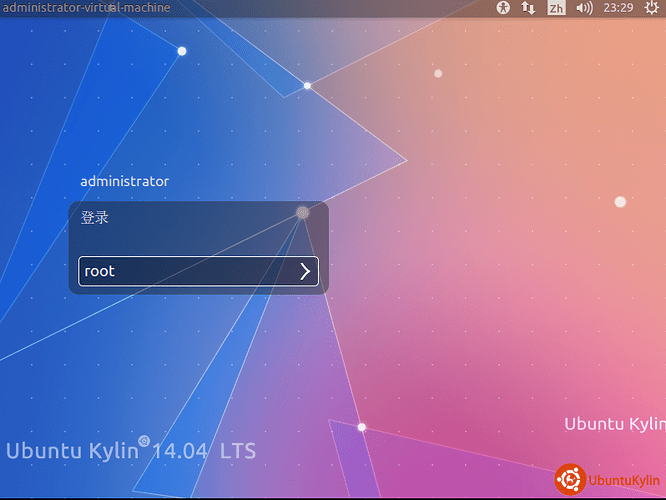Open the accessibility menu icon
The width and height of the screenshot is (666, 500).
click(x=503, y=8)
